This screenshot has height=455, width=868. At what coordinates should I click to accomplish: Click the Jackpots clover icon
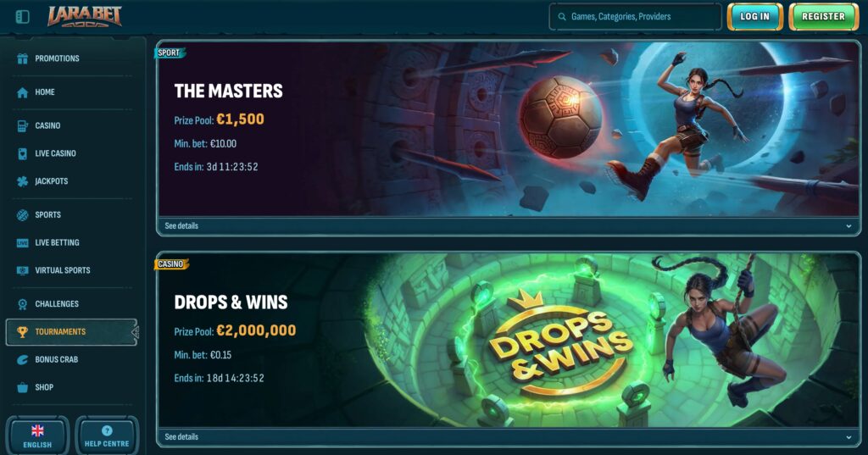pyautogui.click(x=22, y=181)
